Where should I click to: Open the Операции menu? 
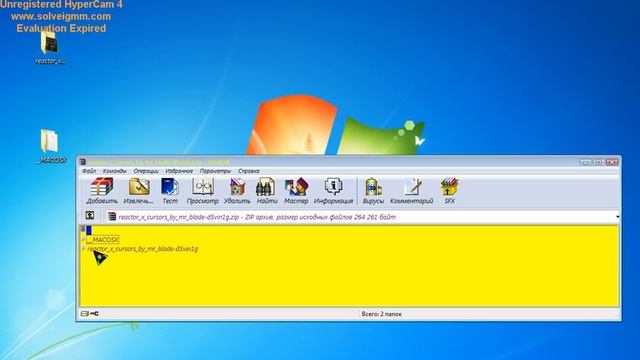[146, 171]
